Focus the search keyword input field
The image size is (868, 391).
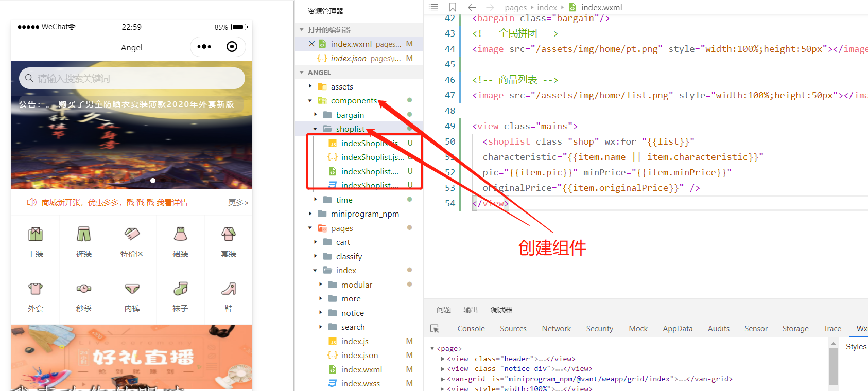[132, 78]
